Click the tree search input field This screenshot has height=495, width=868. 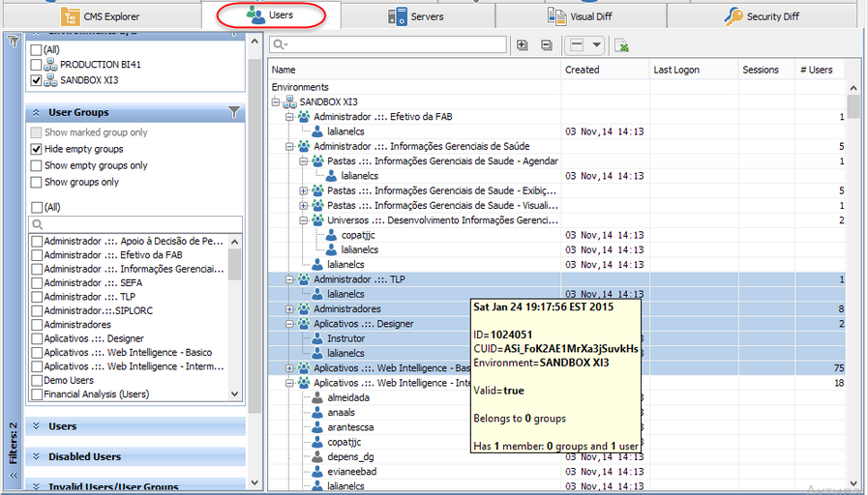pyautogui.click(x=387, y=44)
